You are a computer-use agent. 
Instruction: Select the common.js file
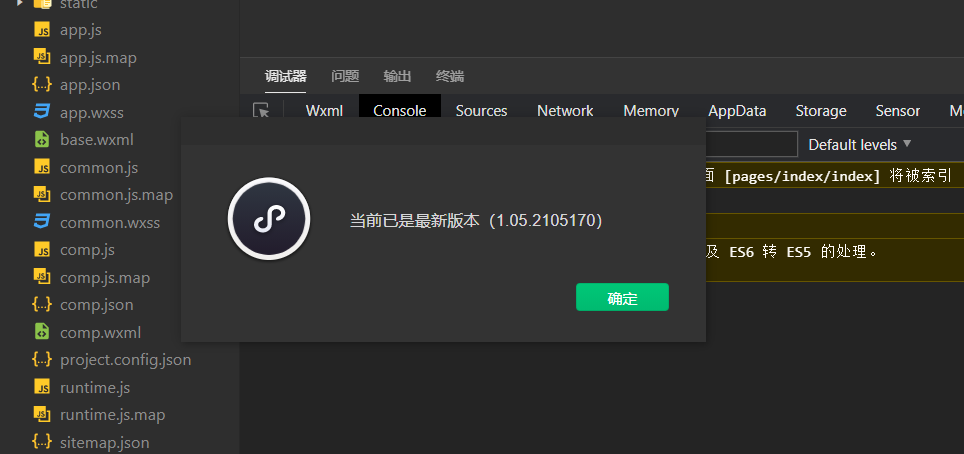tap(99, 167)
